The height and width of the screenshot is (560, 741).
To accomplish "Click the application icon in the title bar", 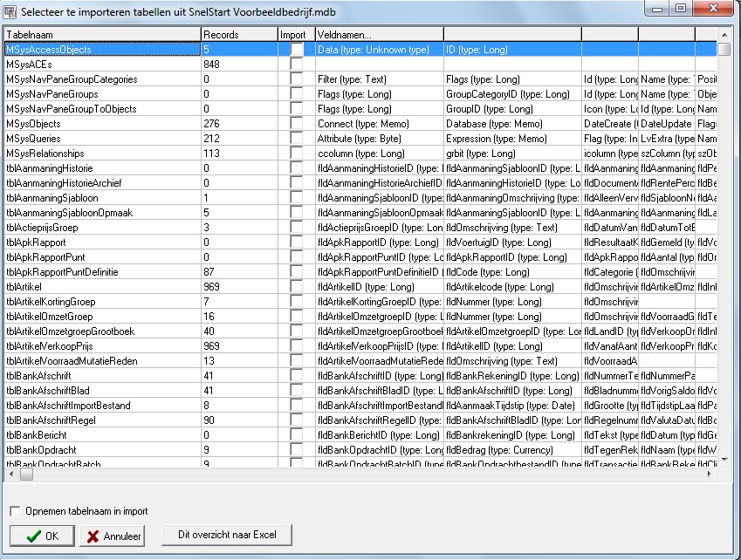I will point(10,9).
